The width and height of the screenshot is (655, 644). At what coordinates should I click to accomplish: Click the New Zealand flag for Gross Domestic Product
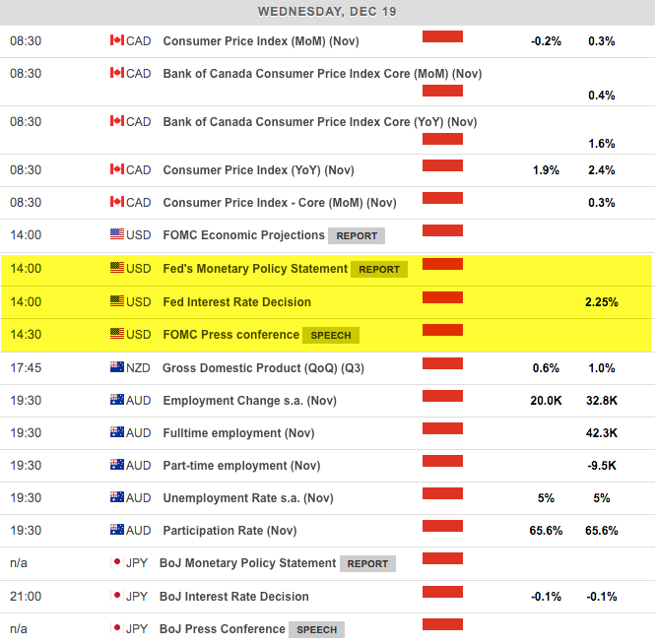tap(116, 367)
